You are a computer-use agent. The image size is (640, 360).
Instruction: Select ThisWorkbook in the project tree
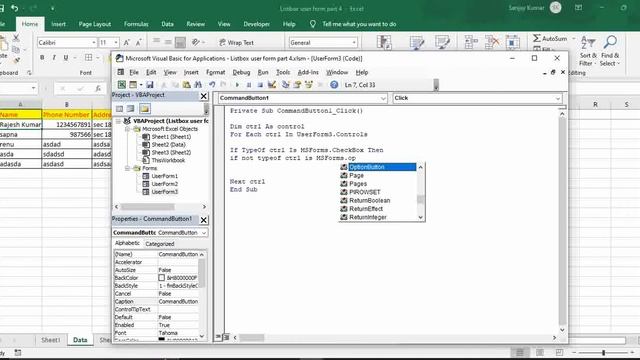[x=168, y=160]
